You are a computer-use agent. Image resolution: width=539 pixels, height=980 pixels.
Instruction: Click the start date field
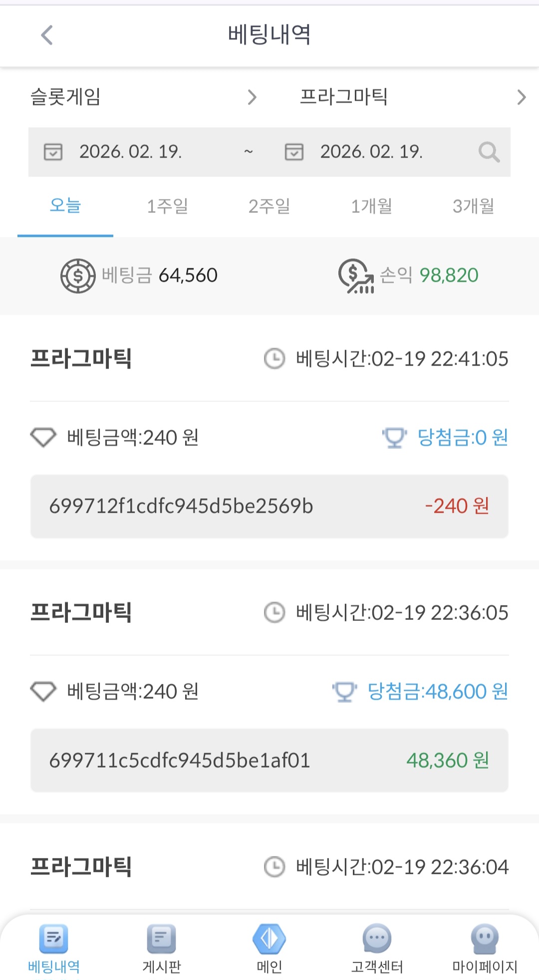click(x=131, y=152)
